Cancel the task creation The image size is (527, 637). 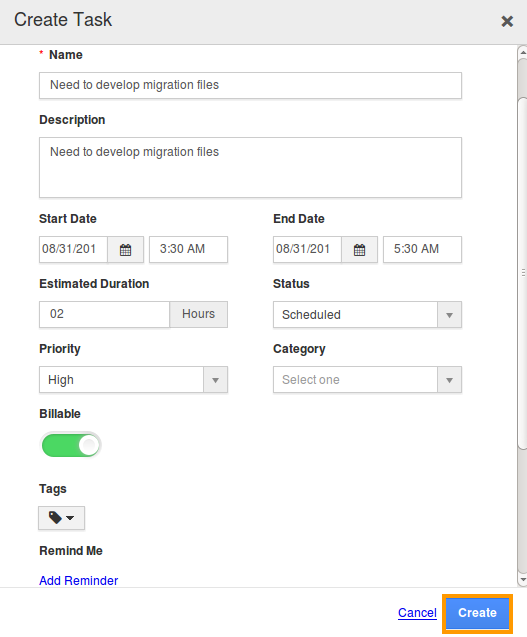click(417, 613)
